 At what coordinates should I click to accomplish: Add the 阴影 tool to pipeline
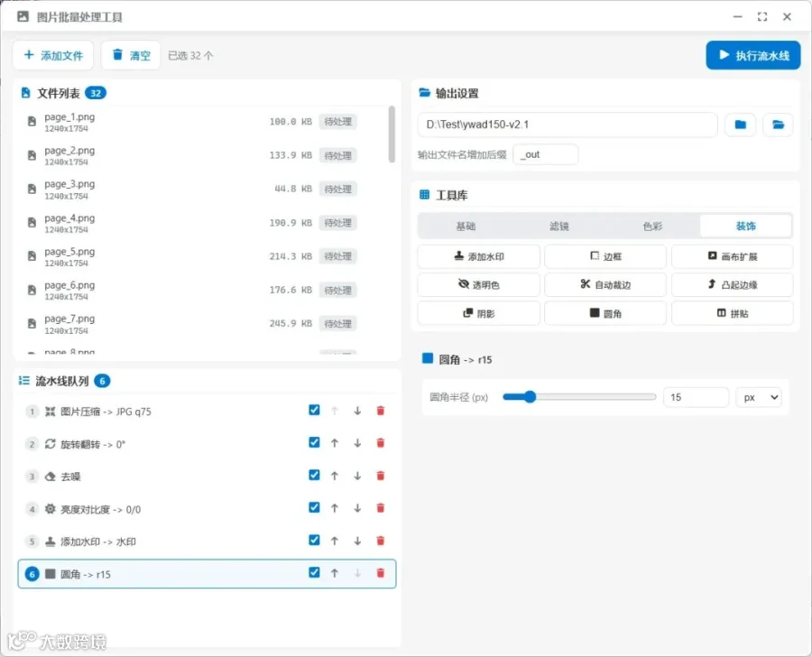click(478, 313)
